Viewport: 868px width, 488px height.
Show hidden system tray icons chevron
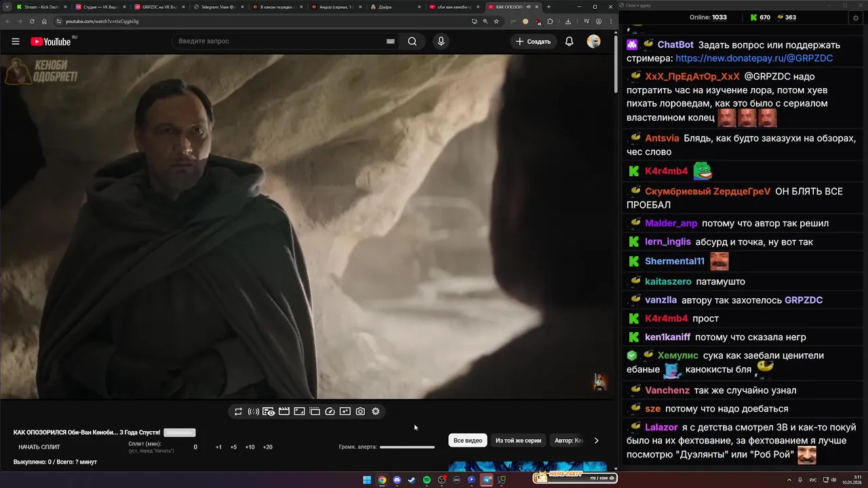click(x=789, y=480)
